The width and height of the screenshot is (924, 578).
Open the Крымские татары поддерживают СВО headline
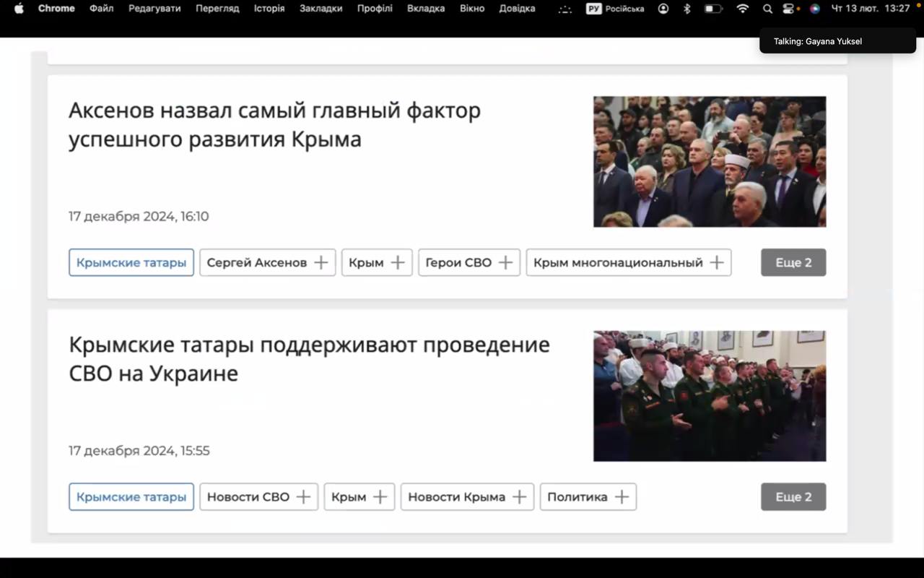[309, 358]
